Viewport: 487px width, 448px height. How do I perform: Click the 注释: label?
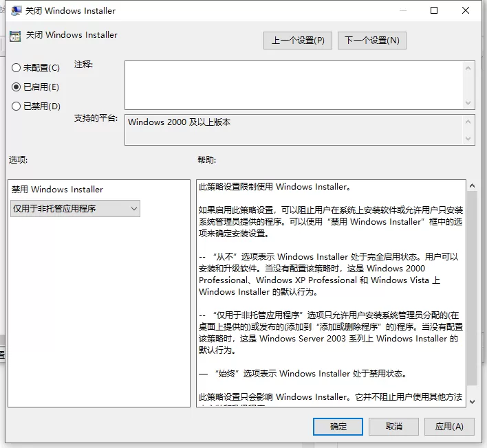point(83,65)
